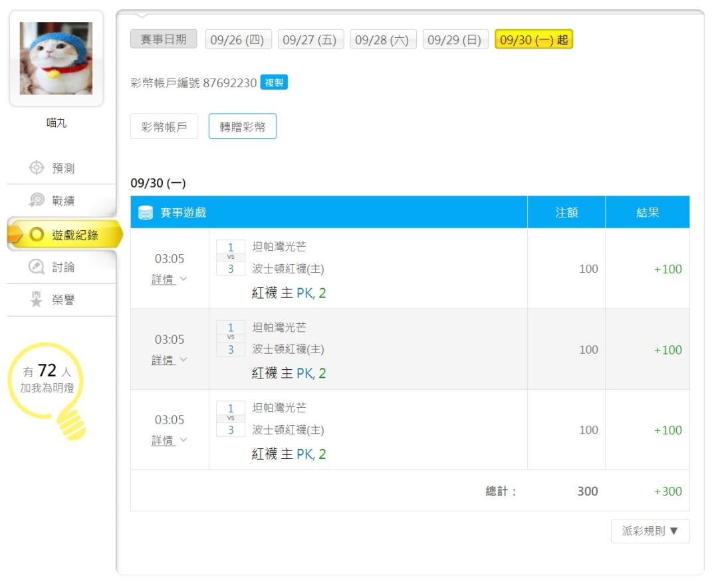The height and width of the screenshot is (588, 718).
Task: Click the 09/30 (一) date heading
Action: 158,183
